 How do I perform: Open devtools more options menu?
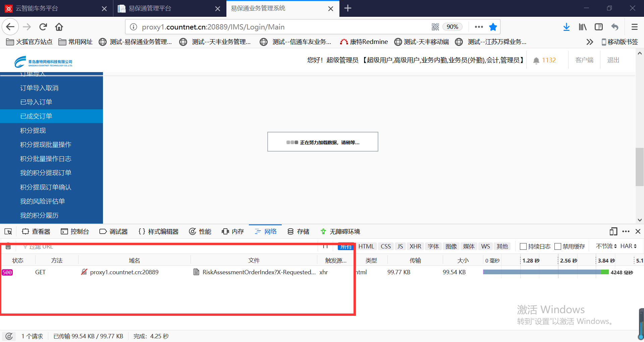point(626,231)
